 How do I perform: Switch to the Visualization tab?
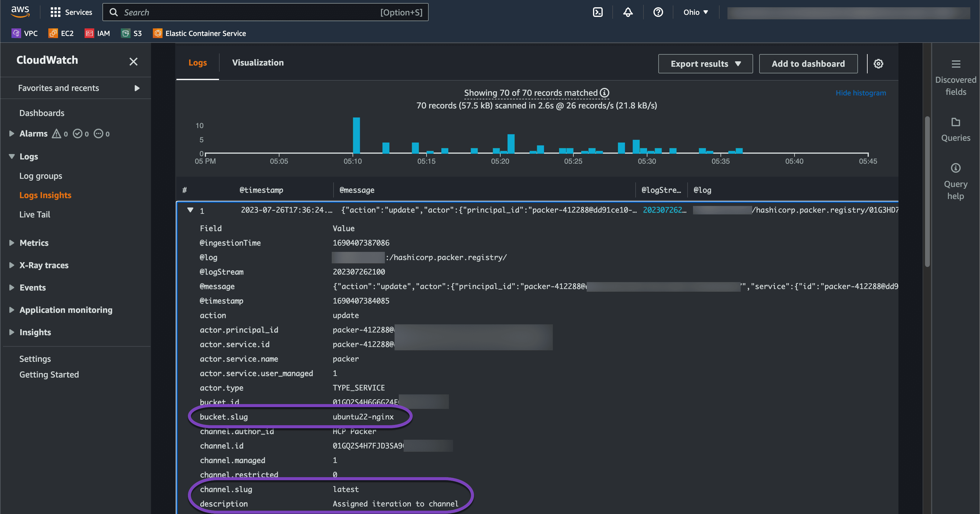click(258, 63)
